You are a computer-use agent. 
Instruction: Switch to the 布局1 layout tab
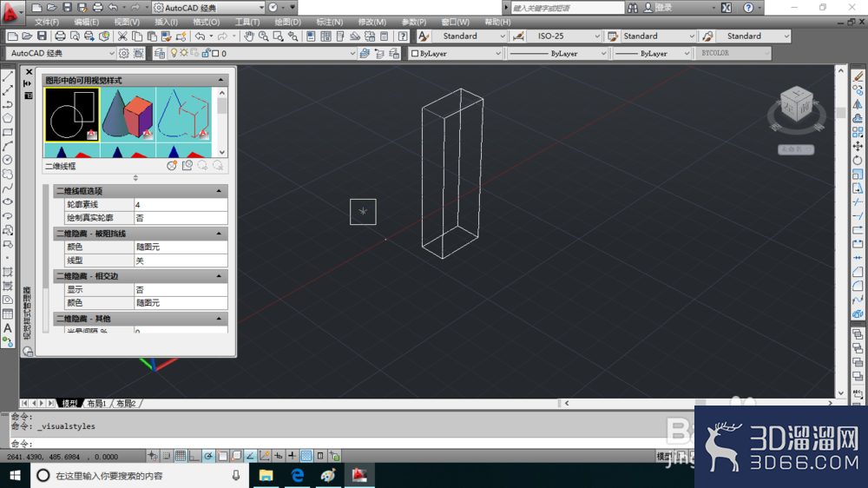pos(96,403)
